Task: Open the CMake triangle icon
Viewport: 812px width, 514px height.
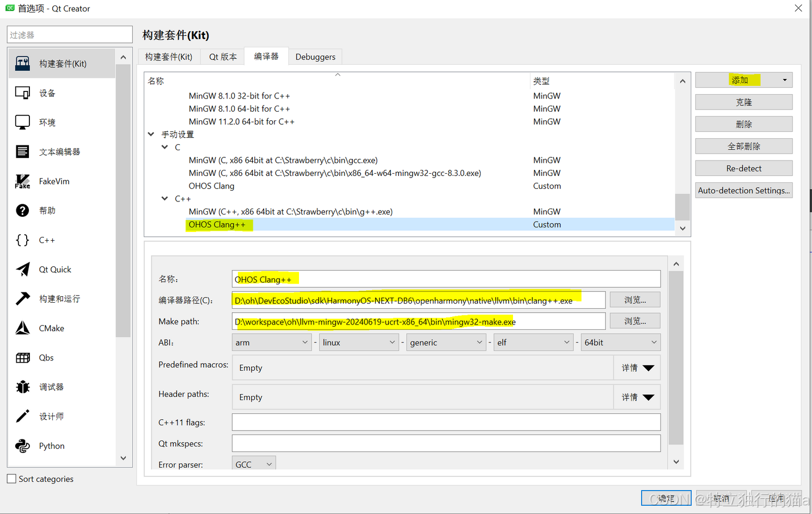Action: click(x=22, y=328)
